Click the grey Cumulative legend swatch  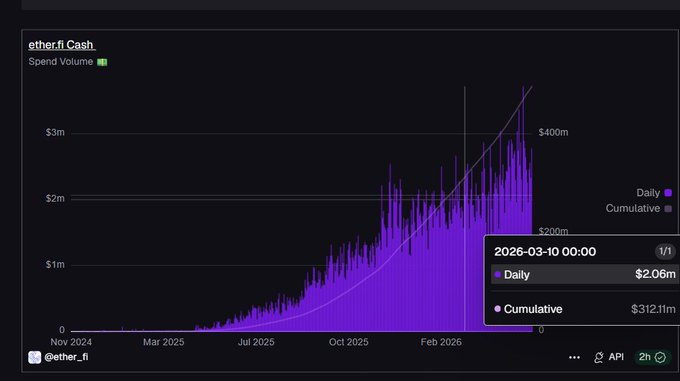point(668,209)
